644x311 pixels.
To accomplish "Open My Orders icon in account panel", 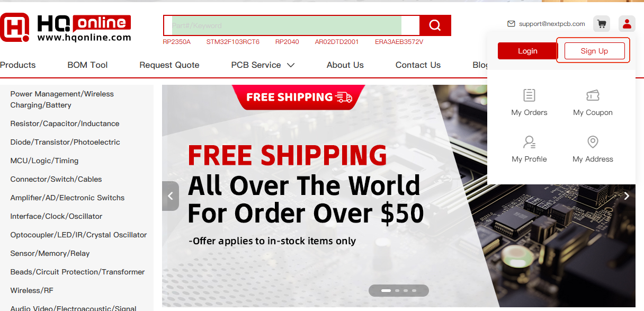I will point(529,95).
